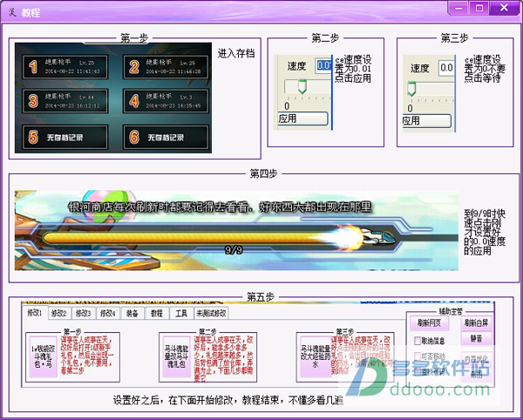Go to the 装备 tab

pos(132,314)
